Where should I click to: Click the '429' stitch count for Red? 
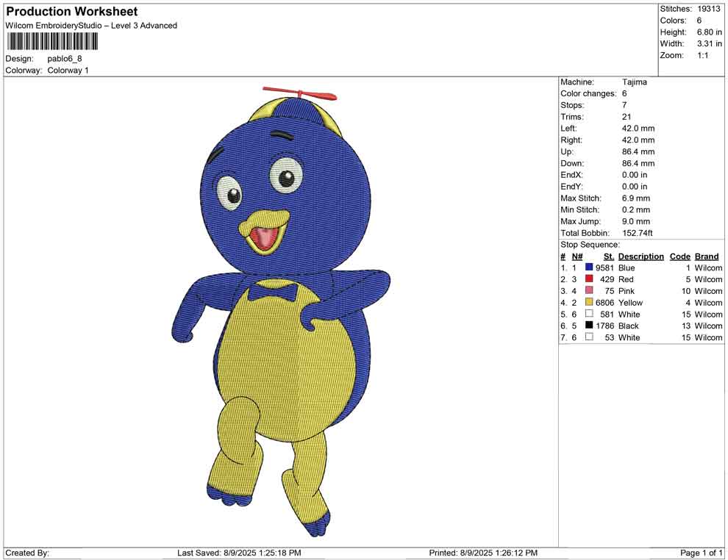(x=607, y=279)
